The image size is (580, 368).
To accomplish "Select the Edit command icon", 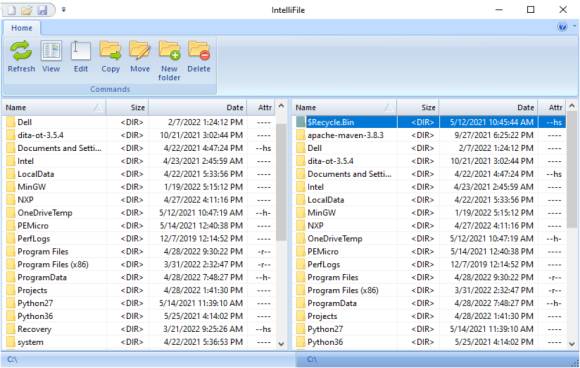I will tap(81, 51).
